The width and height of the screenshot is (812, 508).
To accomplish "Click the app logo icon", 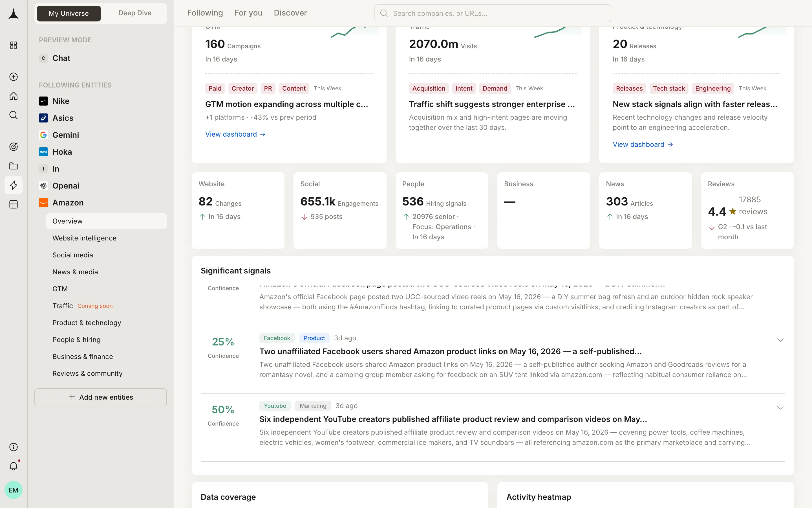I will tap(14, 14).
